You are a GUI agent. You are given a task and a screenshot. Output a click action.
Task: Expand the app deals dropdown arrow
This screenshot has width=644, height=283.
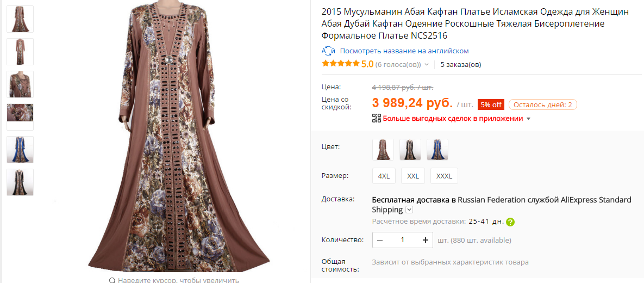pos(528,119)
